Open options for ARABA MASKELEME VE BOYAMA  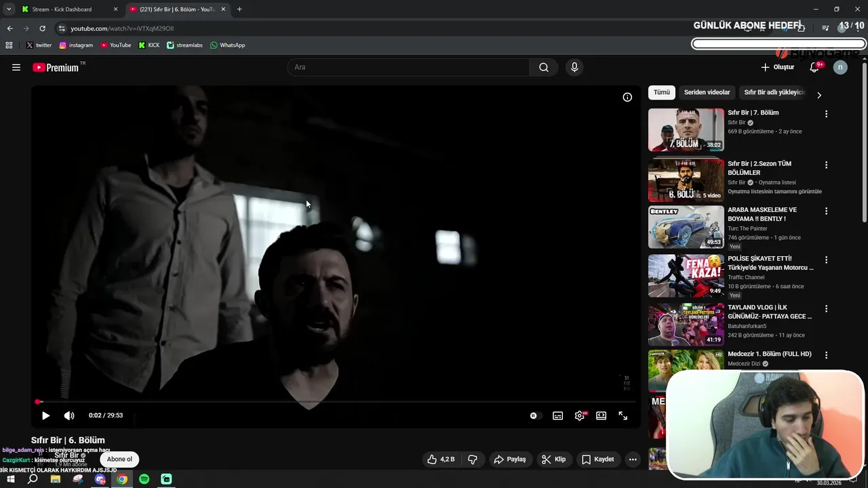click(826, 211)
